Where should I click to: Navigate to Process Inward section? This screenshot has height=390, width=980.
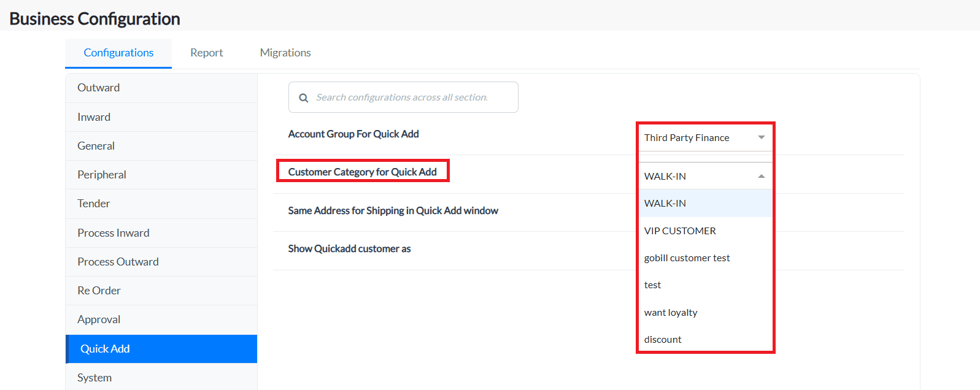click(x=114, y=233)
